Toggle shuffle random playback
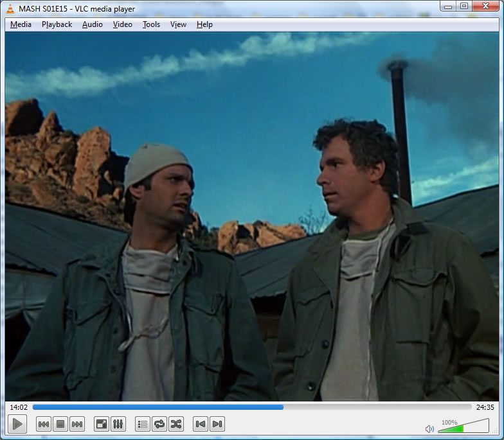 tap(176, 424)
